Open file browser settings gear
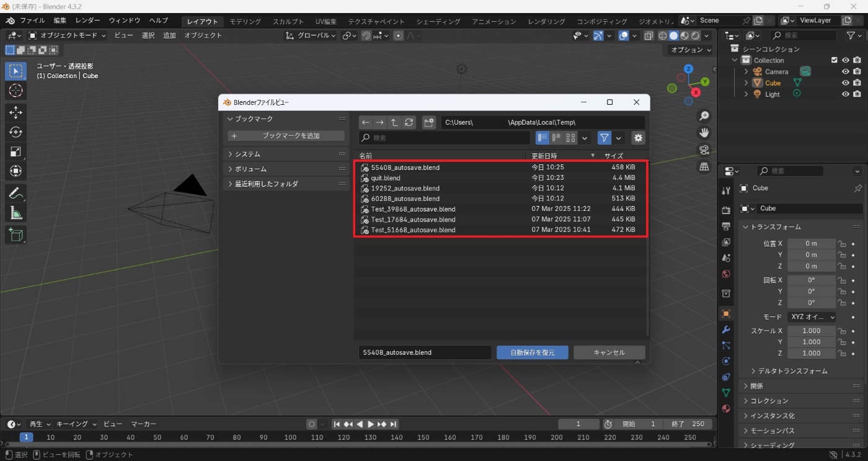The image size is (868, 461). 638,138
